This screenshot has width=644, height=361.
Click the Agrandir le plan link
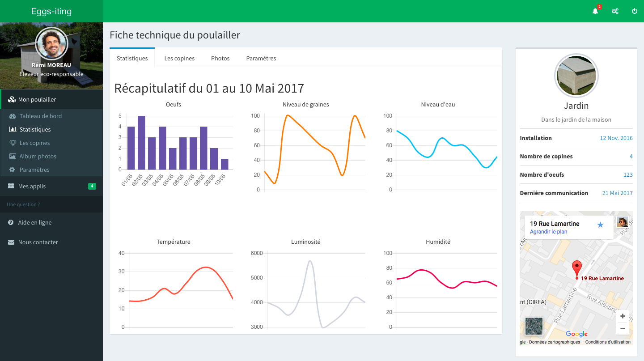click(548, 232)
